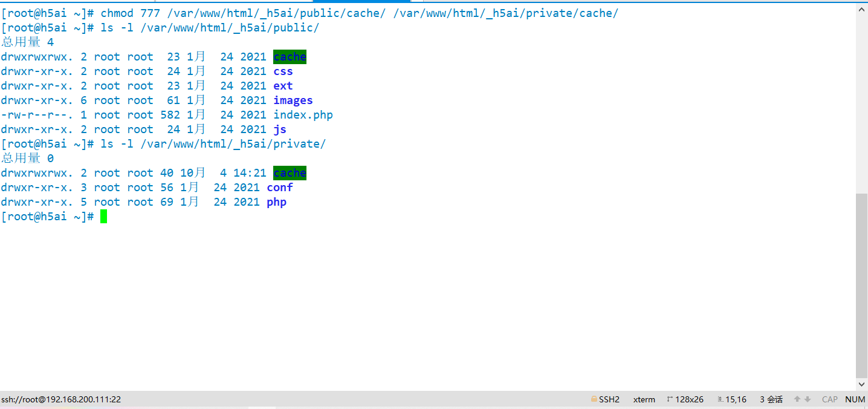This screenshot has height=409, width=868.
Task: Click the last [root@h5ai ~]# prompt
Action: coord(48,217)
